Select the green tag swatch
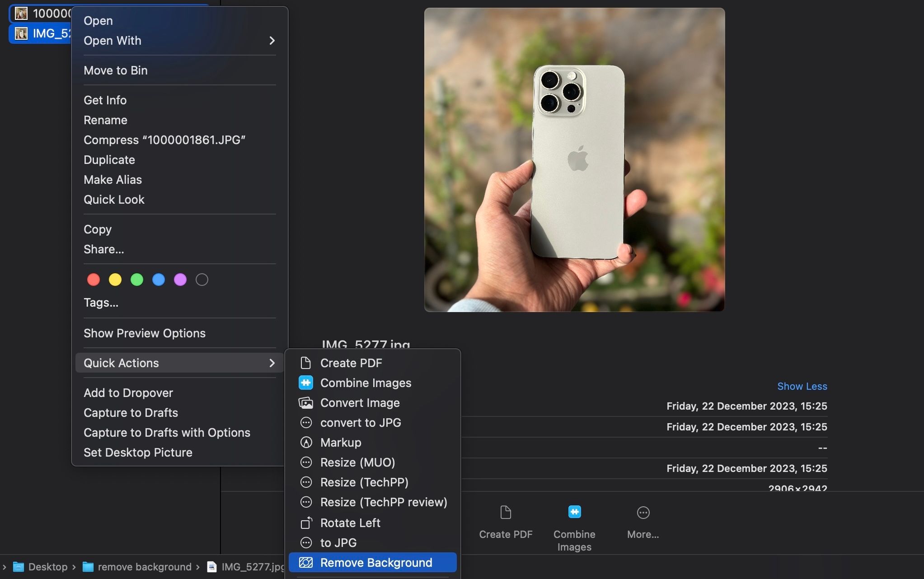 pos(137,280)
